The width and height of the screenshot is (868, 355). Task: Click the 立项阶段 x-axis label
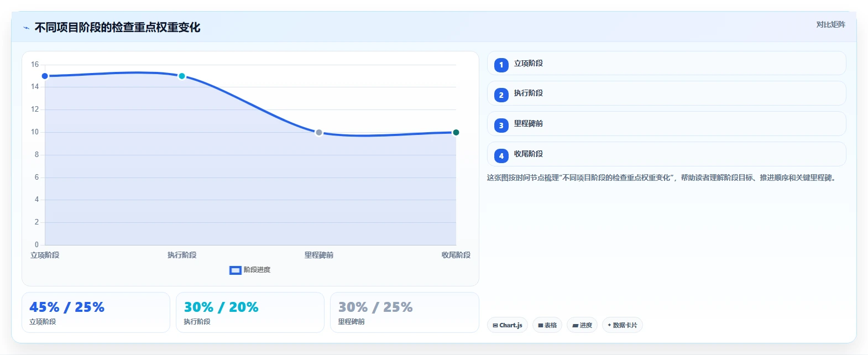pyautogui.click(x=45, y=255)
